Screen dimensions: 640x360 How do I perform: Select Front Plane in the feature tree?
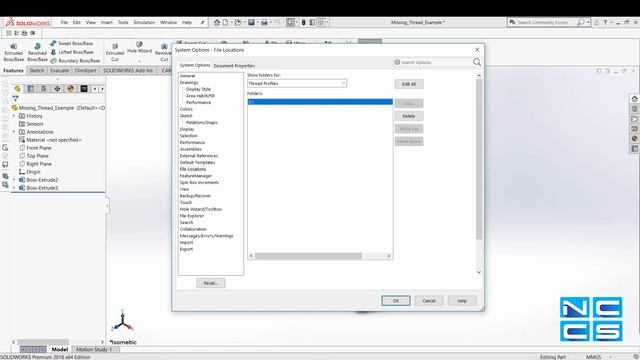pos(39,148)
